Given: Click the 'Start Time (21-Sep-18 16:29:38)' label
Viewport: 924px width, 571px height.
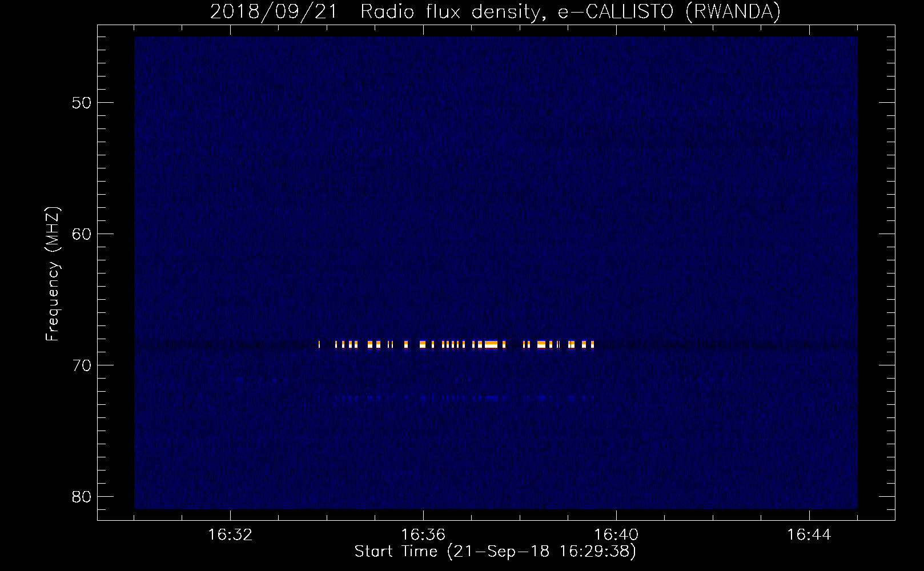Looking at the screenshot, I should click(x=495, y=552).
